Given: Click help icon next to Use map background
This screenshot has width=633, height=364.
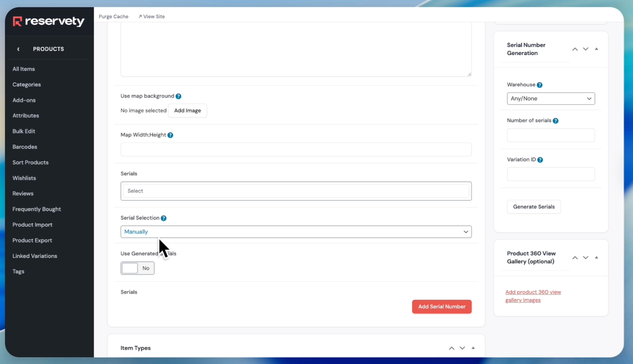Looking at the screenshot, I should [x=178, y=96].
